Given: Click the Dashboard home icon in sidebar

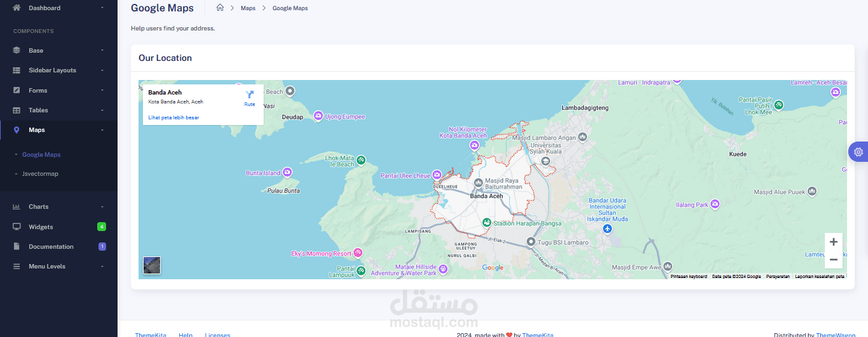Looking at the screenshot, I should 17,8.
